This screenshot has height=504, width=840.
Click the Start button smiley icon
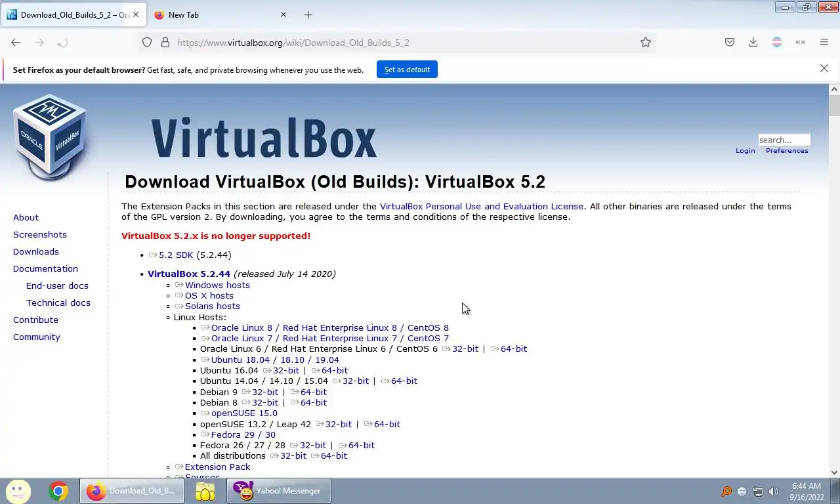[18, 491]
